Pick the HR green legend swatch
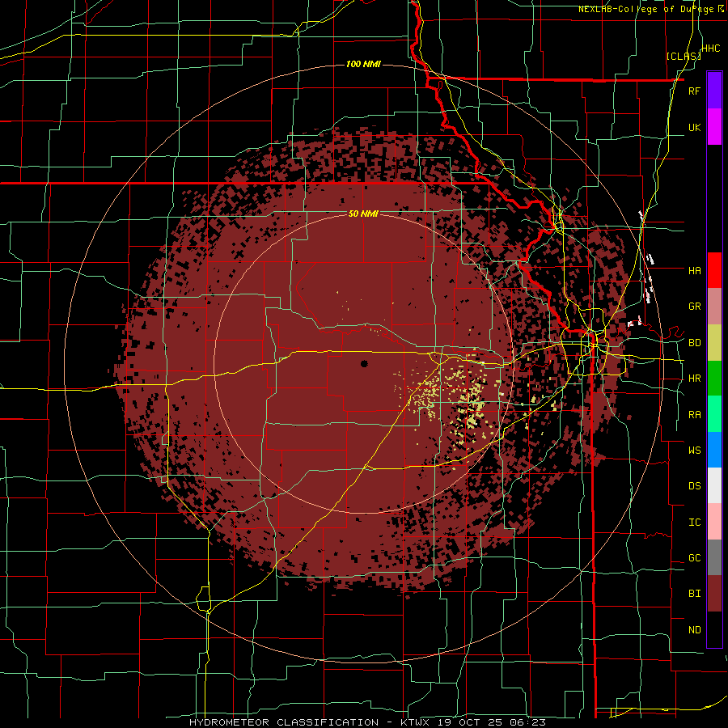 714,379
